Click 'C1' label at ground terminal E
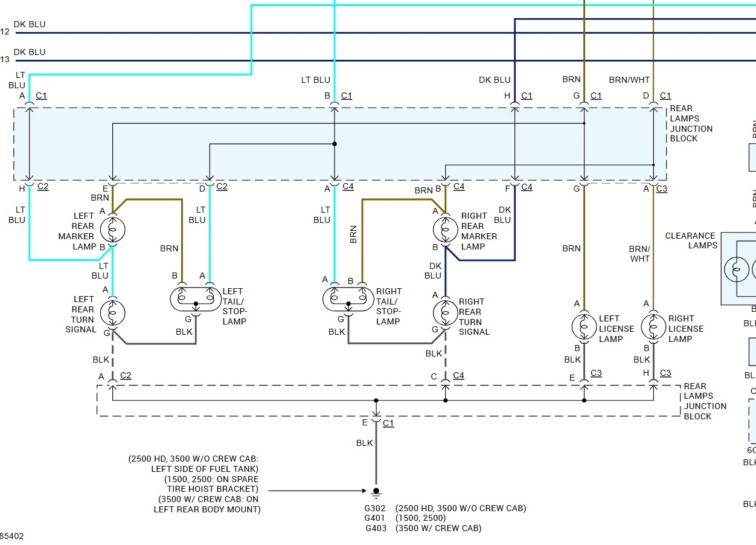This screenshot has height=545, width=756. [388, 423]
